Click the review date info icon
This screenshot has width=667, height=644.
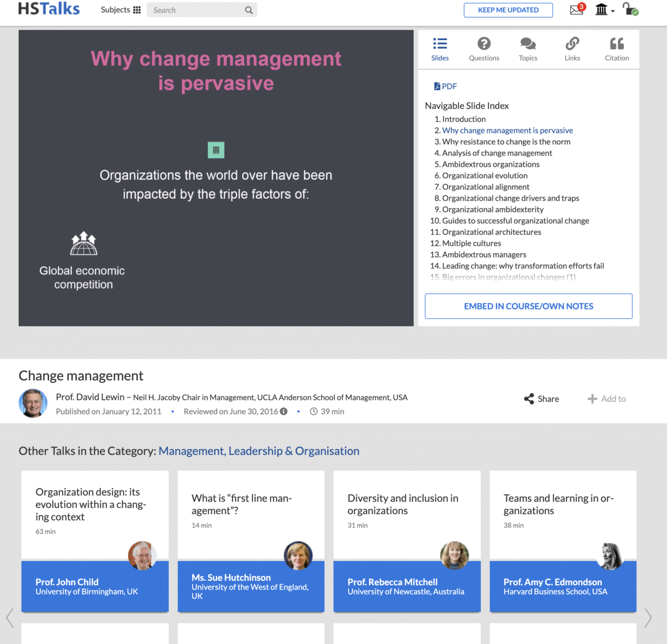click(284, 412)
